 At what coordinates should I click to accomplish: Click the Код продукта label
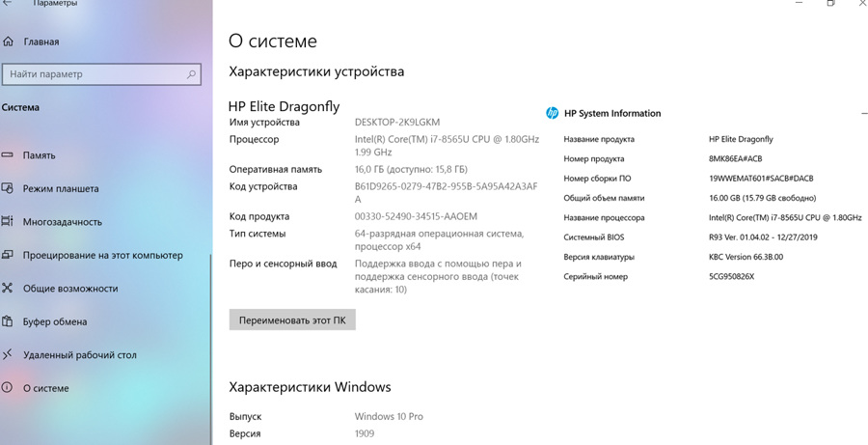259,216
